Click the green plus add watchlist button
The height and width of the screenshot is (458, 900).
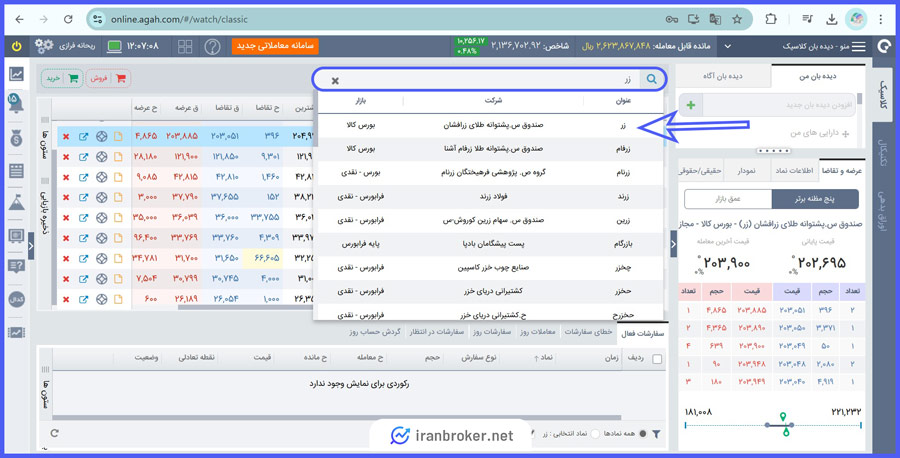click(690, 106)
